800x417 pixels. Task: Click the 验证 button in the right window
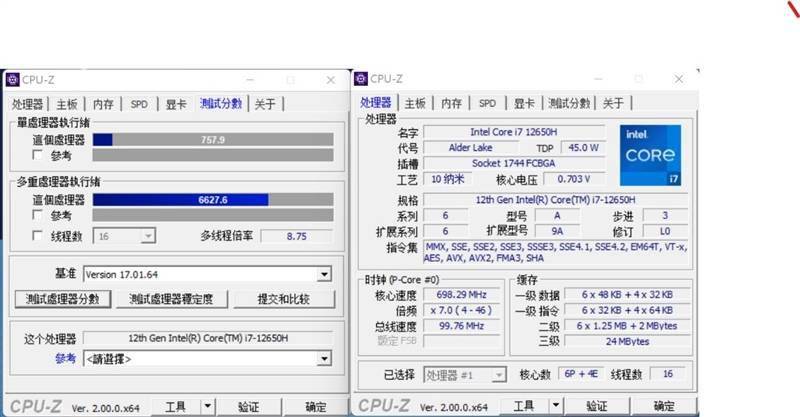pos(597,406)
